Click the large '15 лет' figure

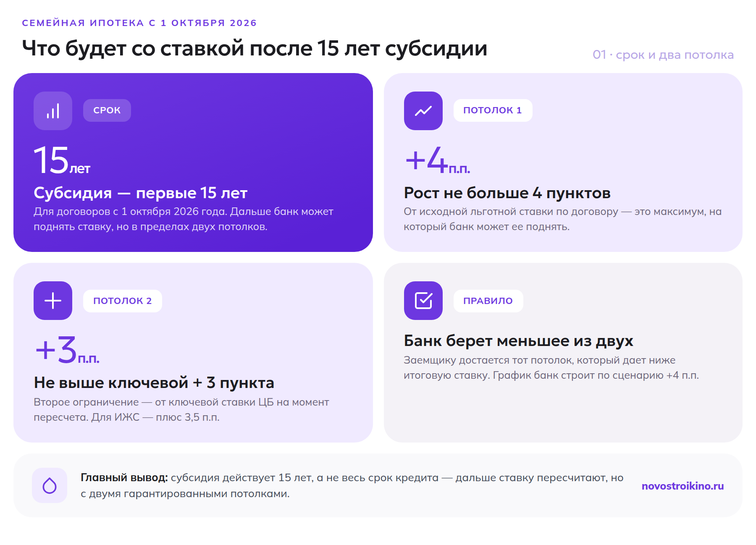click(x=62, y=160)
